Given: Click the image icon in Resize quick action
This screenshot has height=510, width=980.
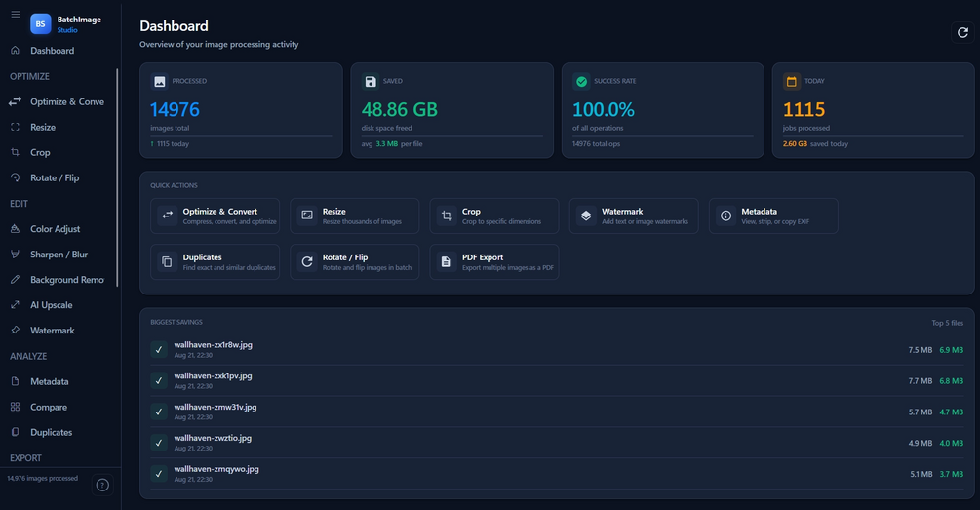Looking at the screenshot, I should (x=307, y=216).
